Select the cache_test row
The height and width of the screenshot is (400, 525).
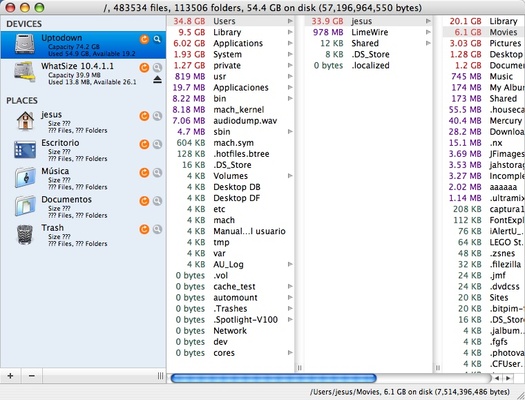pos(230,286)
